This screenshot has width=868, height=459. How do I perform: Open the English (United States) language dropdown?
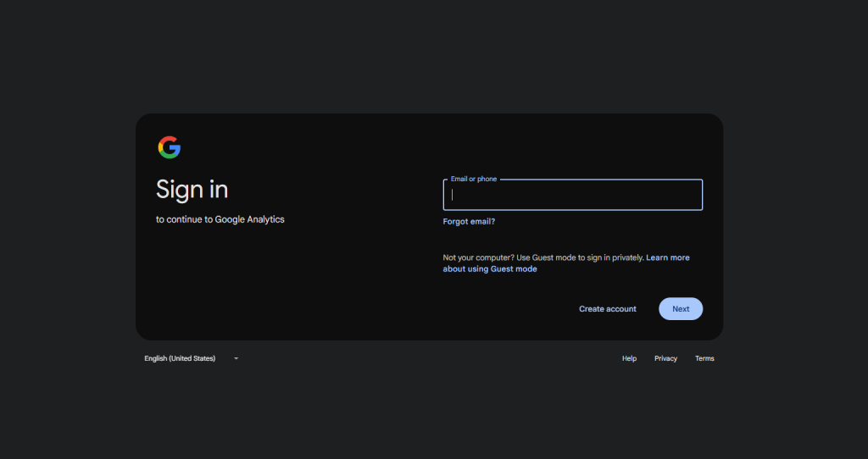click(x=181, y=359)
